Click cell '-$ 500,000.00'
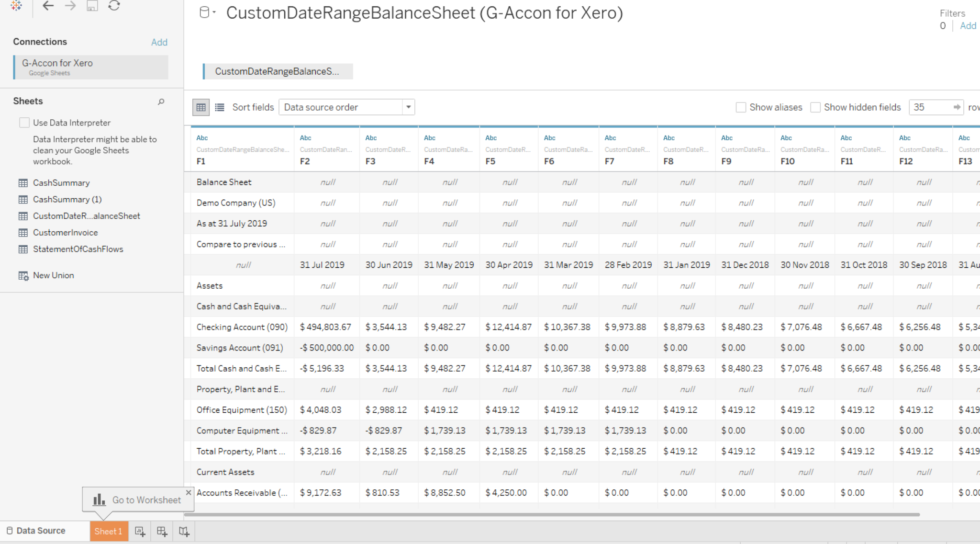Screen dimensions: 980x544 (x=327, y=348)
